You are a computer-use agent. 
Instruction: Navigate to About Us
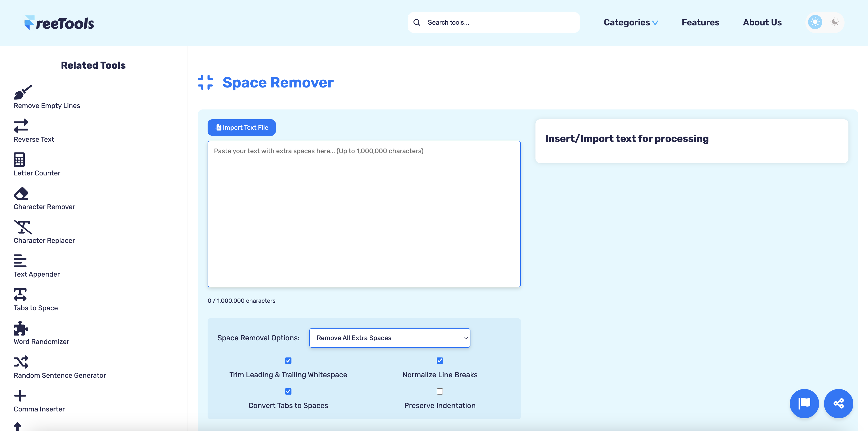tap(762, 22)
